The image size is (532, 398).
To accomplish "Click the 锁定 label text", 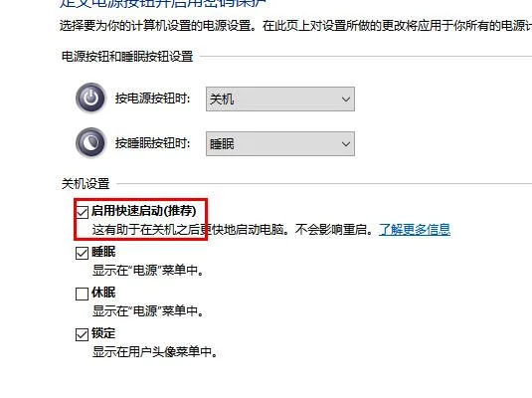I will [103, 333].
